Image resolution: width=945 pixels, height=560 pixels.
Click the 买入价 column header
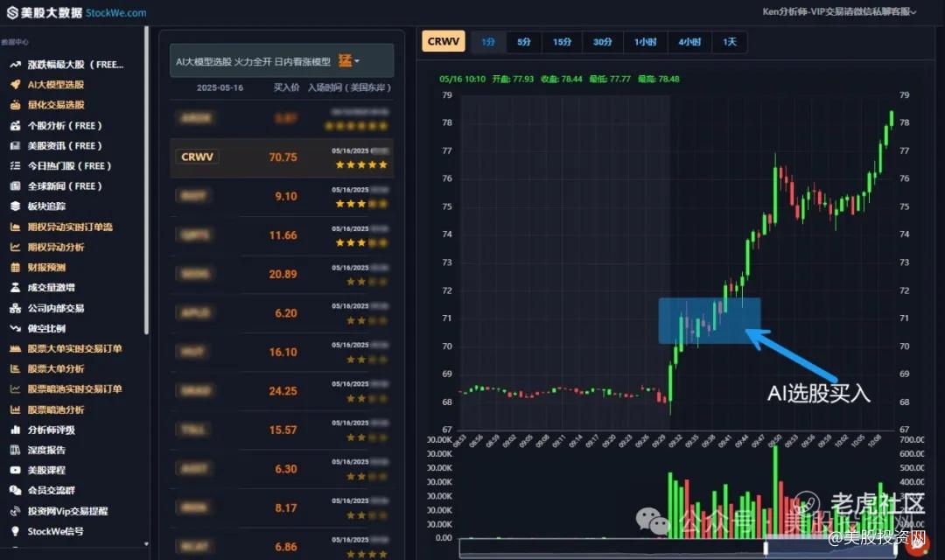(x=286, y=87)
